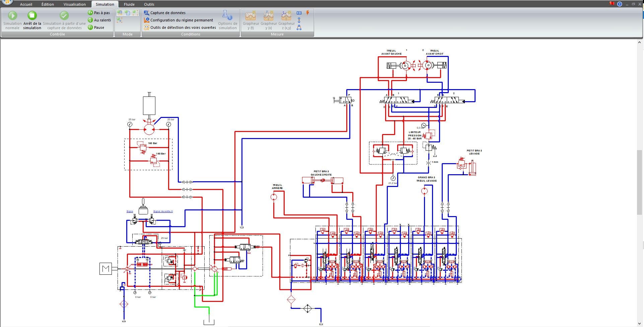The height and width of the screenshot is (327, 644).
Task: Click the 'PETIT BRAS LEVAGE' label
Action: point(474,152)
